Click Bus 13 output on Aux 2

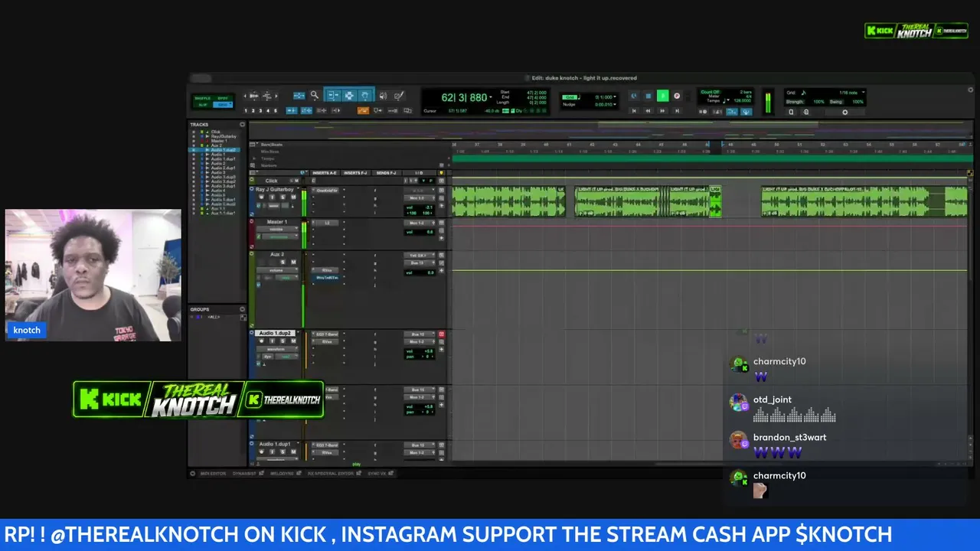[x=418, y=263]
